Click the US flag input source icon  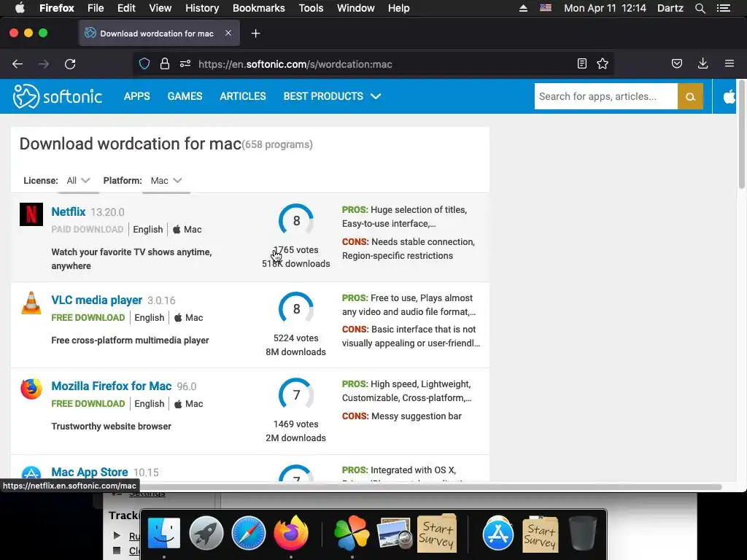tap(546, 7)
